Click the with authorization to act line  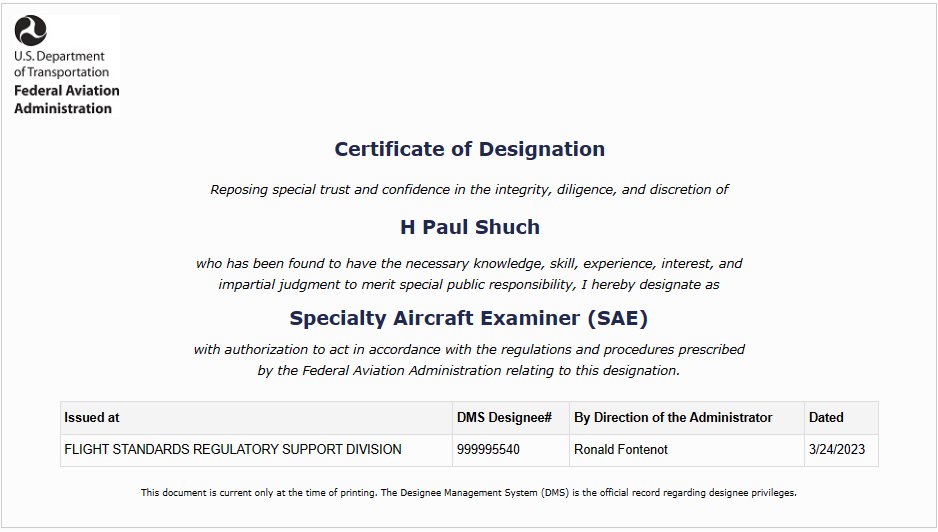coord(469,349)
